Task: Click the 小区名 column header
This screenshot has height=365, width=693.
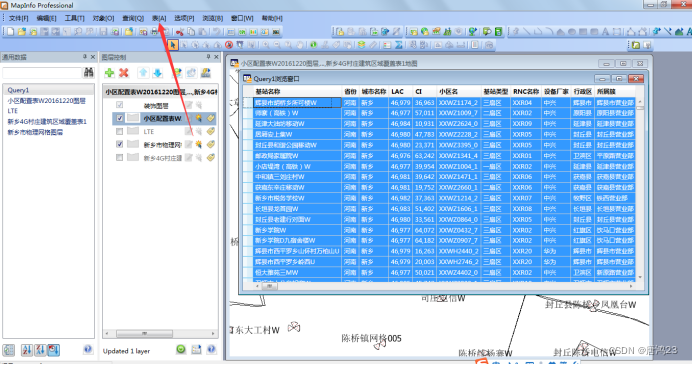Action: click(x=458, y=91)
